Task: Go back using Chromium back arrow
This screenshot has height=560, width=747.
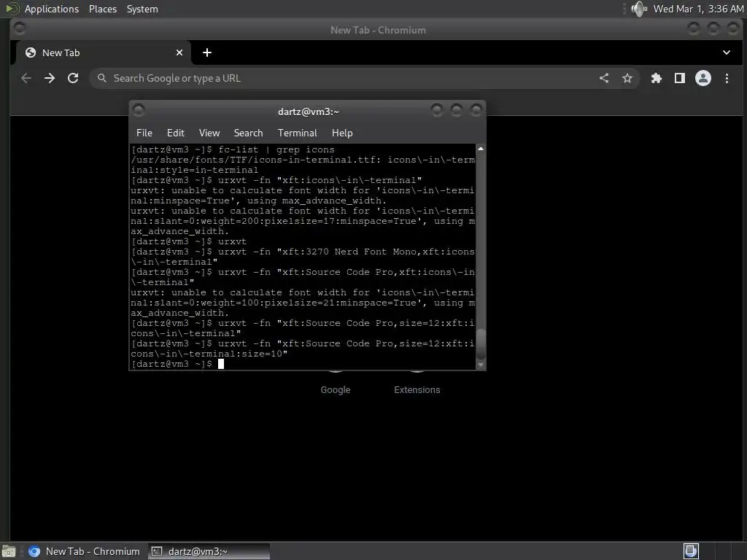Action: (26, 78)
